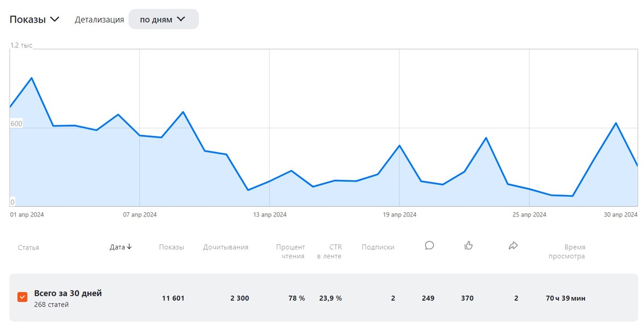
Task: Click the 78 % reading percentage value
Action: tap(296, 298)
